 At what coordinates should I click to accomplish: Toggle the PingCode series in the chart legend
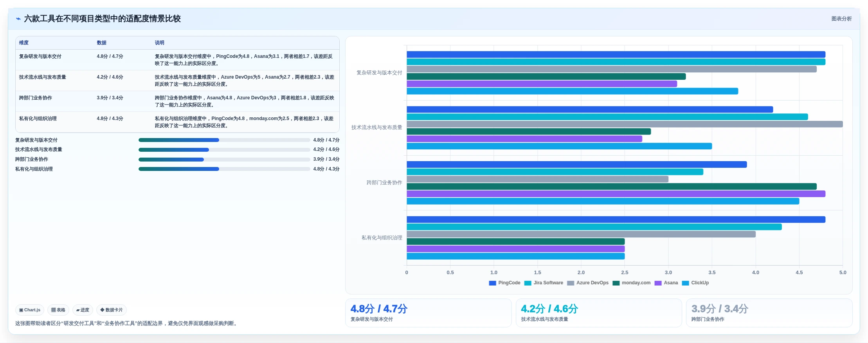coord(504,283)
